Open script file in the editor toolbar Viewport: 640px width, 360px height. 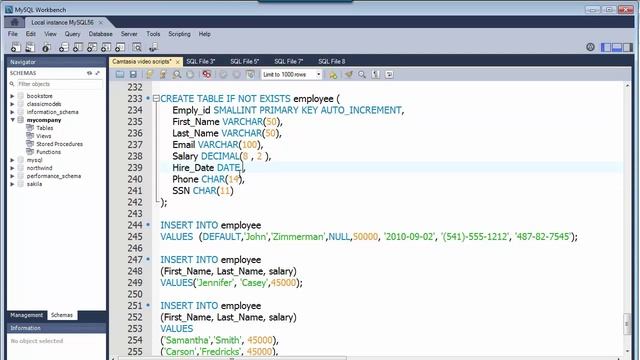click(x=120, y=74)
